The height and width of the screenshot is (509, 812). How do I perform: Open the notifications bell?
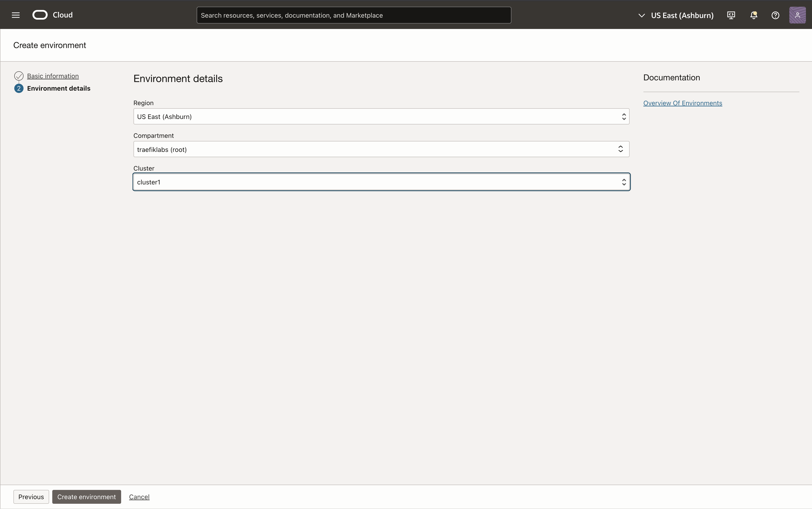click(x=753, y=15)
